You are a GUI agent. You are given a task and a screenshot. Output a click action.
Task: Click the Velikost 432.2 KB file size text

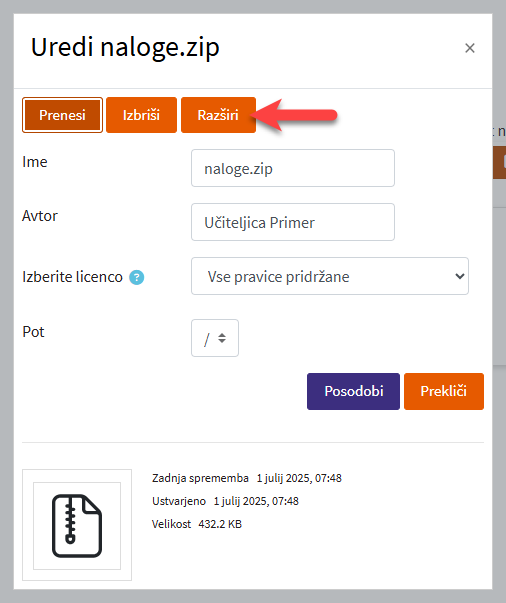pyautogui.click(x=197, y=524)
